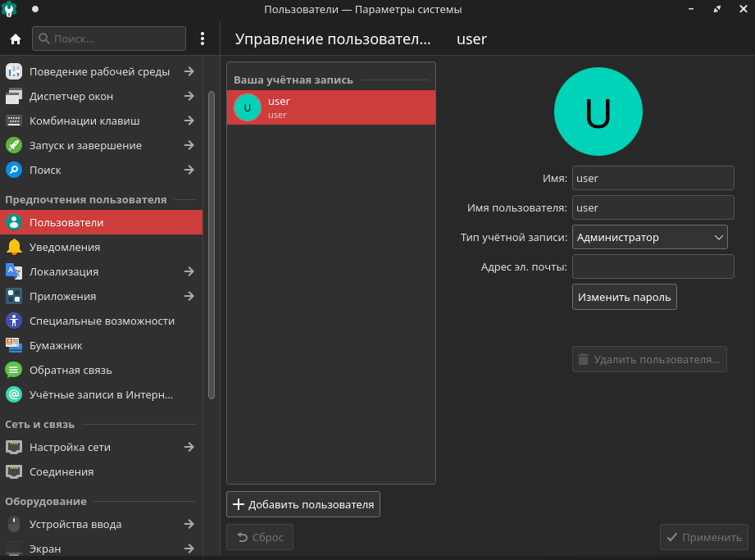Click the Change Password button

(x=624, y=297)
